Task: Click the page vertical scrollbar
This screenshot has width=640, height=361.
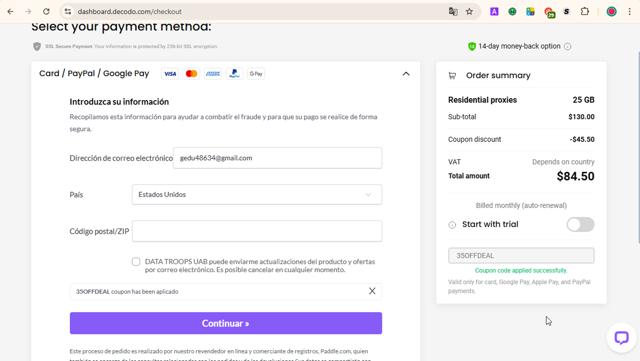Action: 638,147
